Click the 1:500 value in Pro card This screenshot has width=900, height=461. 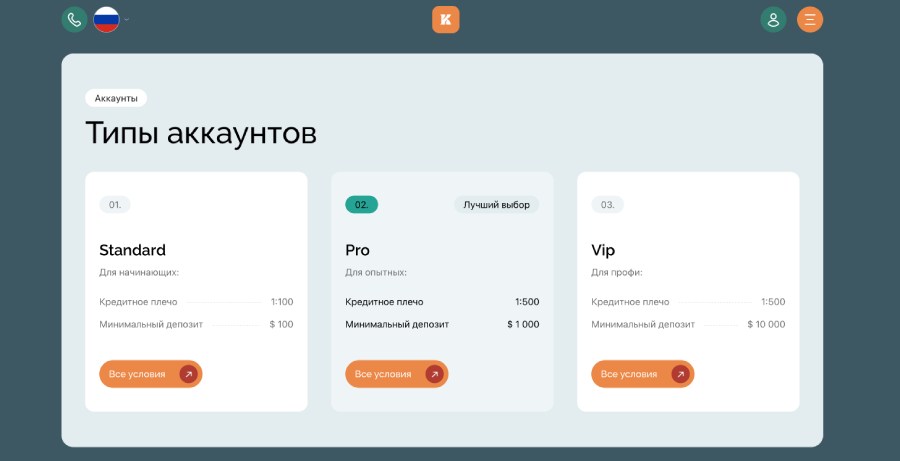527,301
